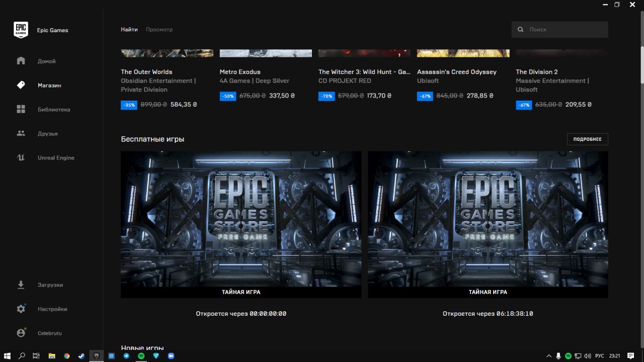Viewport: 644px width, 362px height.
Task: Click the Поиск search input field
Action: click(559, 30)
